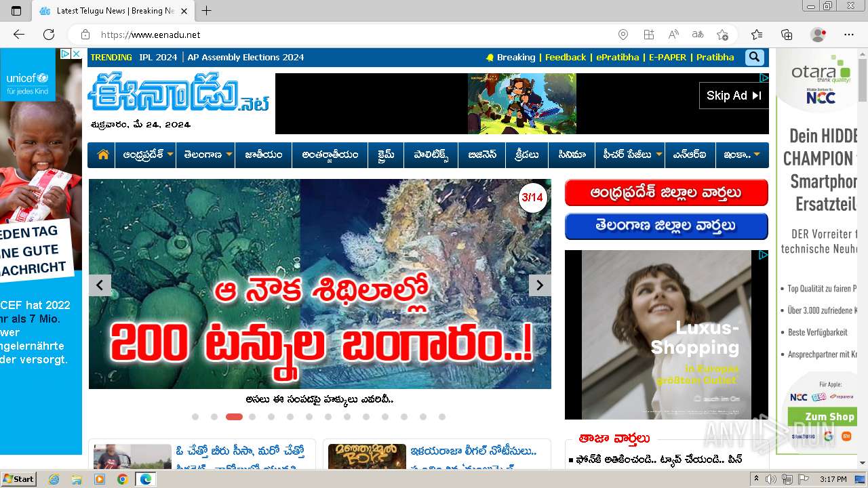Screen dimensions: 868x488
Task: Close the left unicef ad
Action: pos(77,54)
